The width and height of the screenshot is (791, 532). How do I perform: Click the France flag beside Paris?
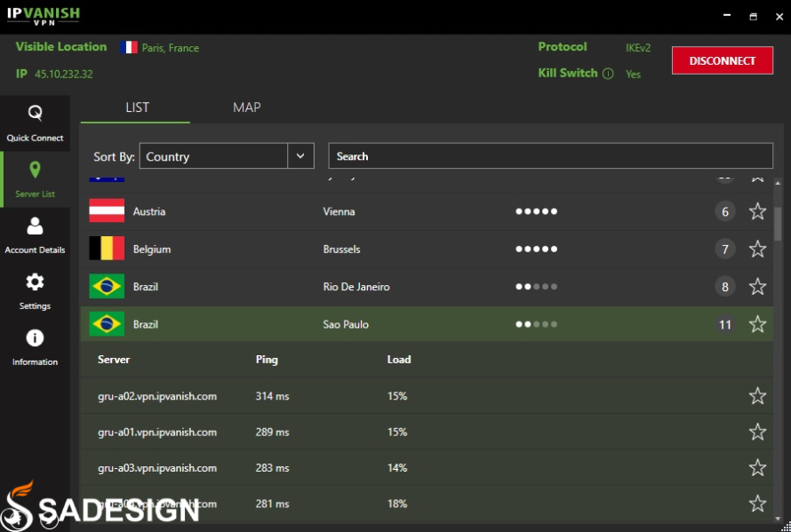pyautogui.click(x=129, y=47)
